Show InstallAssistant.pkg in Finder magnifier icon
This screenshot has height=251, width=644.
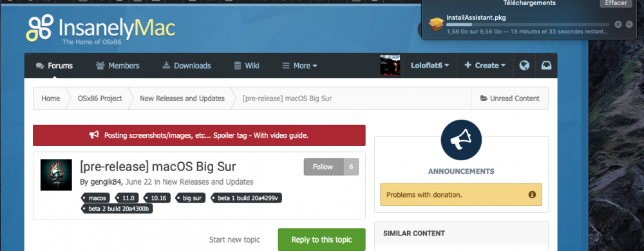click(629, 24)
